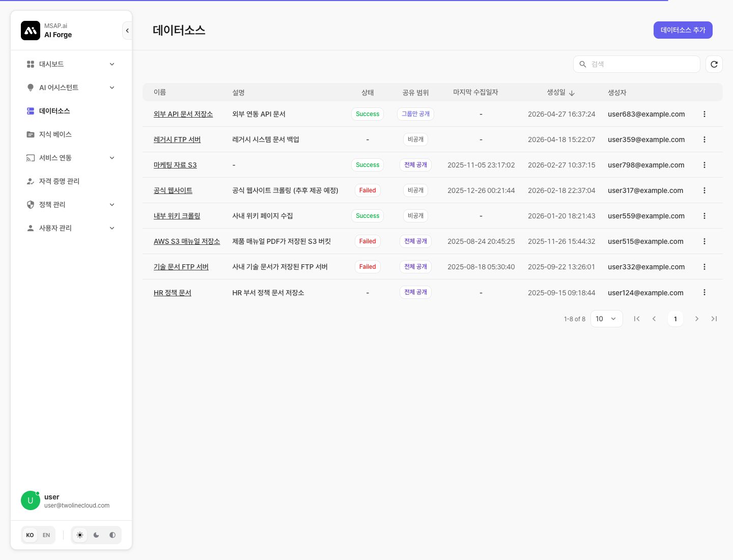Click the 1-8 of 8 count text
The width and height of the screenshot is (733, 560).
(575, 319)
